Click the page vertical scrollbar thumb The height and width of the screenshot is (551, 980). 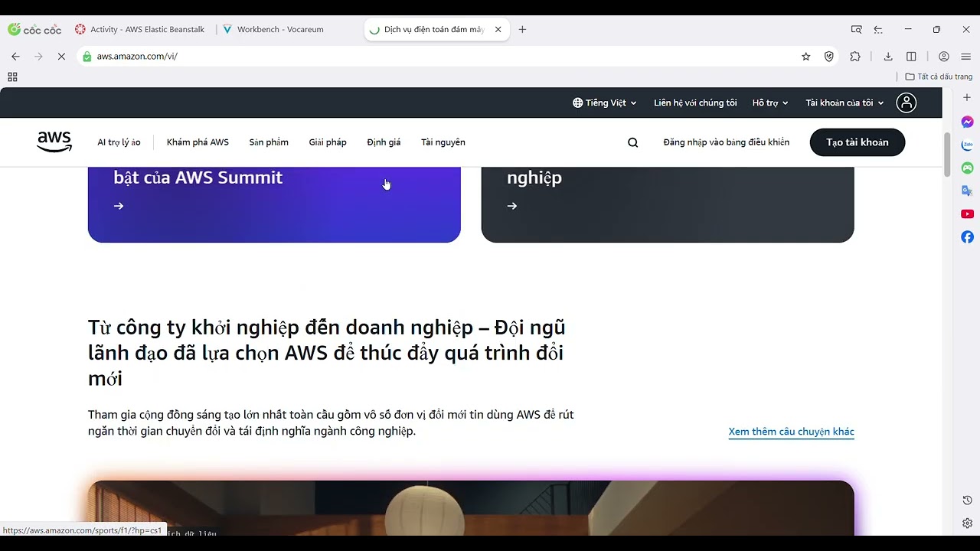tap(947, 155)
